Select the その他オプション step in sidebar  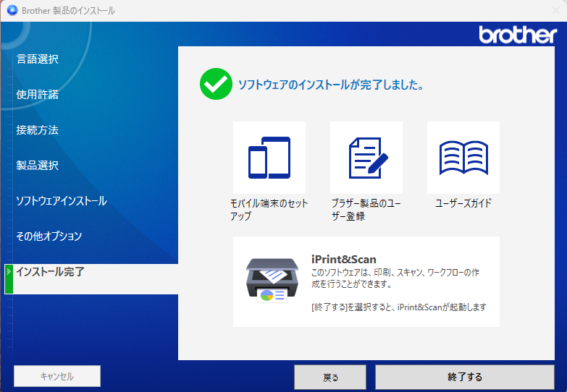tap(49, 236)
